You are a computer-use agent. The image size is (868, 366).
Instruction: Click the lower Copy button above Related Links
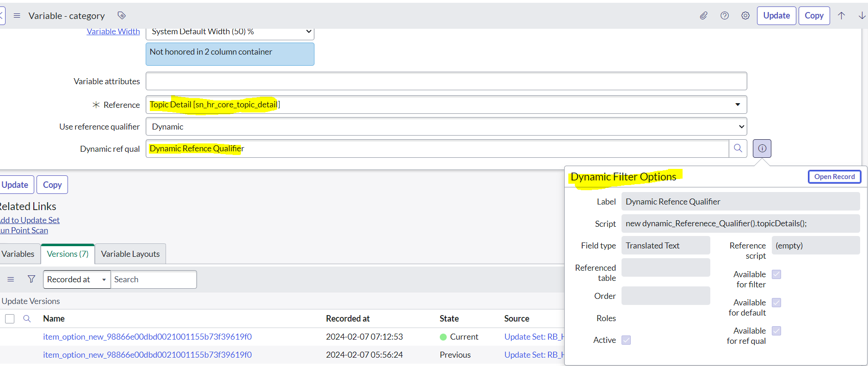pos(52,185)
